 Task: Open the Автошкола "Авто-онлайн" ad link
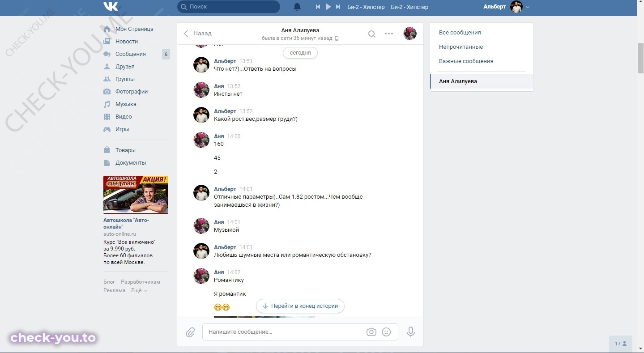pos(126,223)
